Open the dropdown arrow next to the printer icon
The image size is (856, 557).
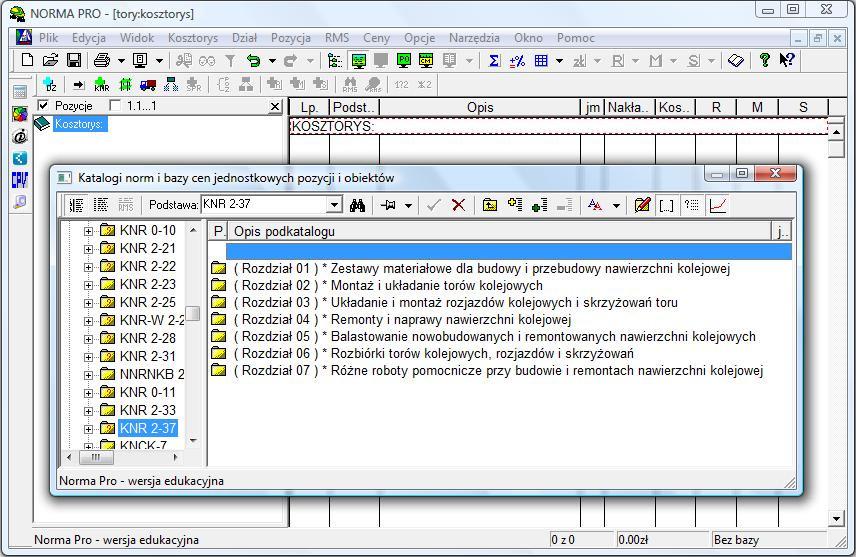coord(121,61)
